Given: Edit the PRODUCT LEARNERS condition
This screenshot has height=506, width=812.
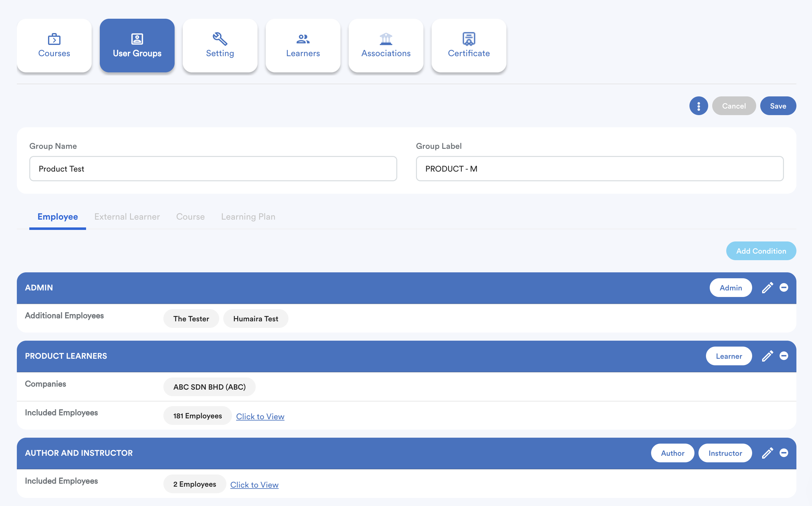Looking at the screenshot, I should pyautogui.click(x=767, y=356).
